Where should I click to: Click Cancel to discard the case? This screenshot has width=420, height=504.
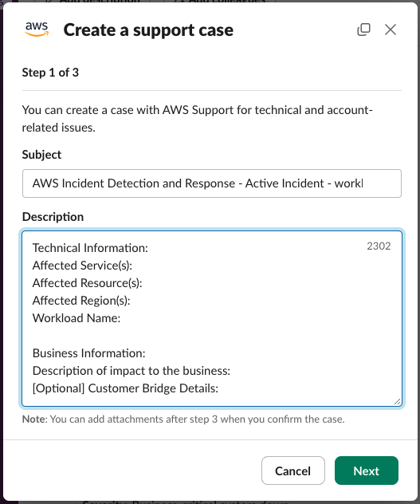click(293, 471)
